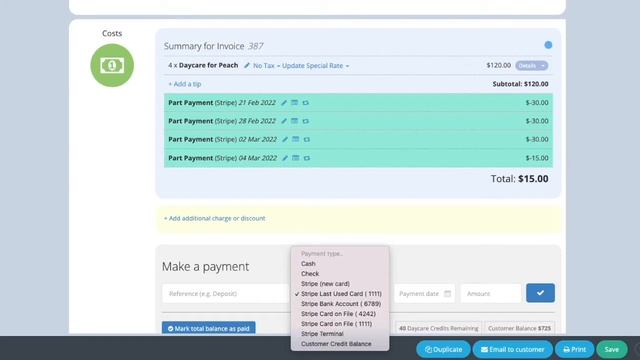Viewport: 640px width, 360px height.
Task: Click the Summary for Invoice 387 heading
Action: (213, 46)
